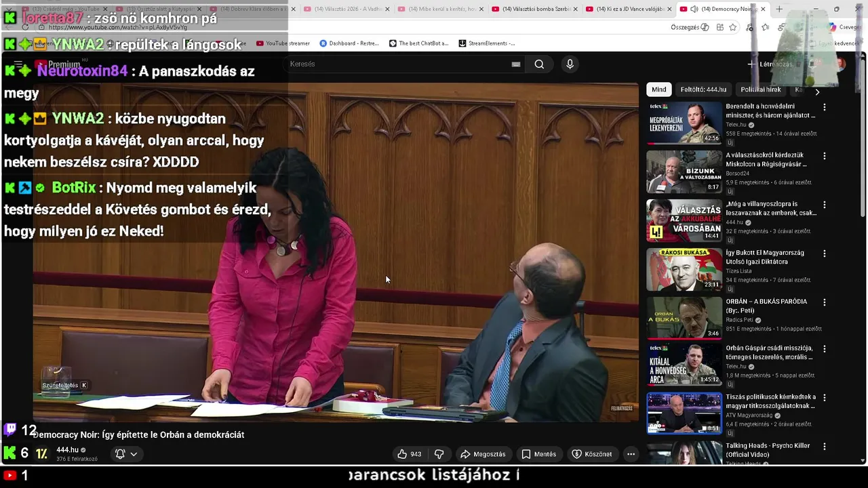The image size is (868, 488).
Task: Click the YouTube search magnifier button
Action: coord(539,64)
